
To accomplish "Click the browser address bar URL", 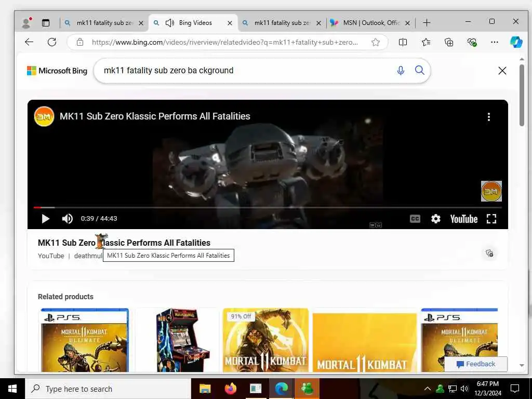I will pos(224,42).
